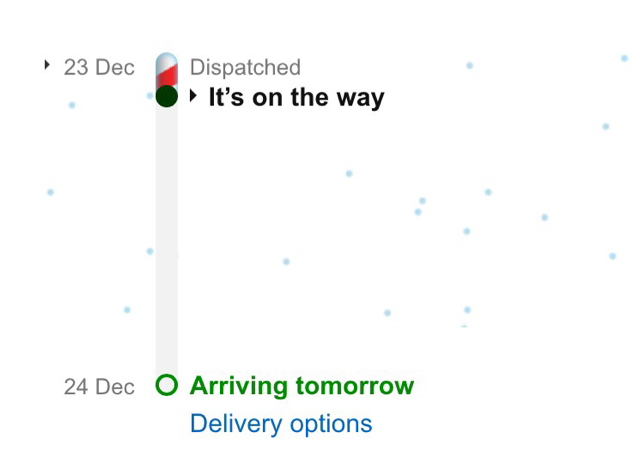Select the 24 Dec date label
Viewport: 640px width, 476px height.
click(99, 387)
